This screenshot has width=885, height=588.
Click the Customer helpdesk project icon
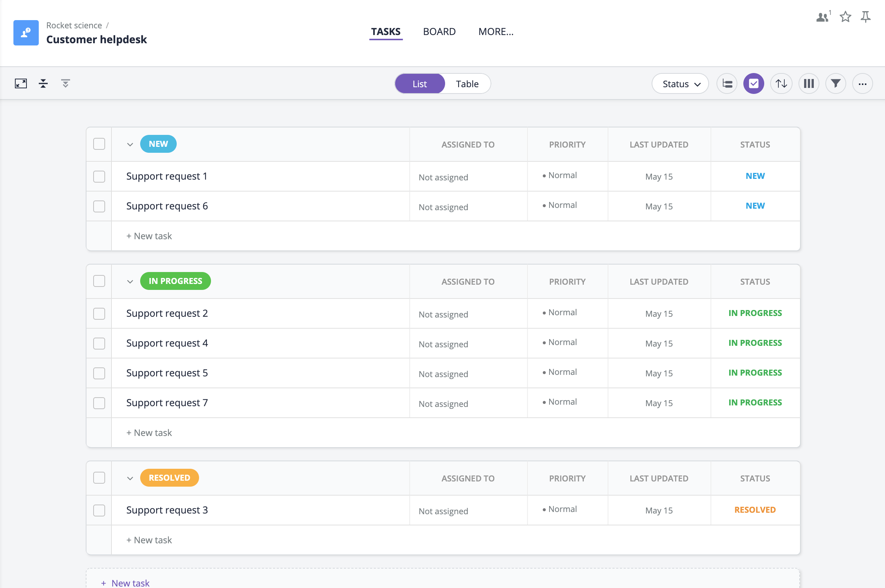point(26,33)
